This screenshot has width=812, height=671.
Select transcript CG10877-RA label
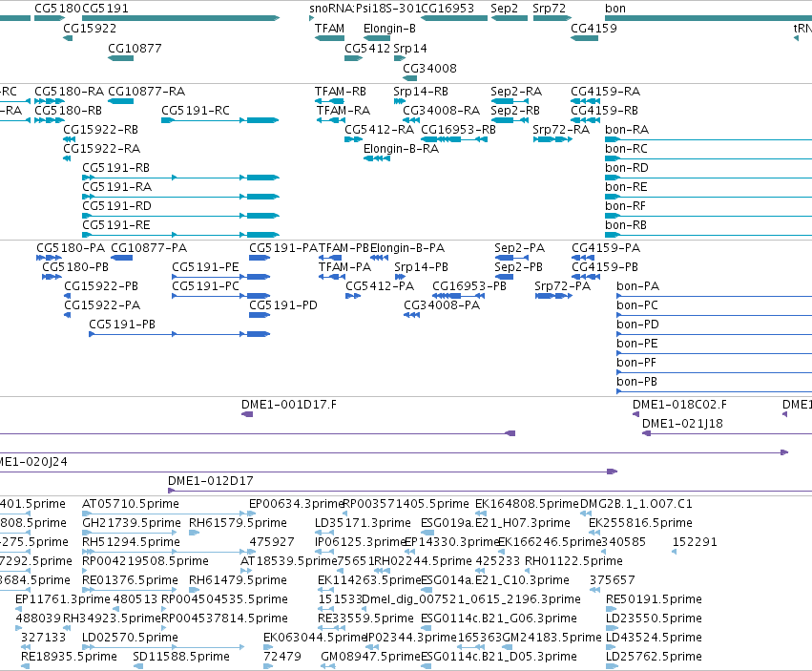(146, 92)
